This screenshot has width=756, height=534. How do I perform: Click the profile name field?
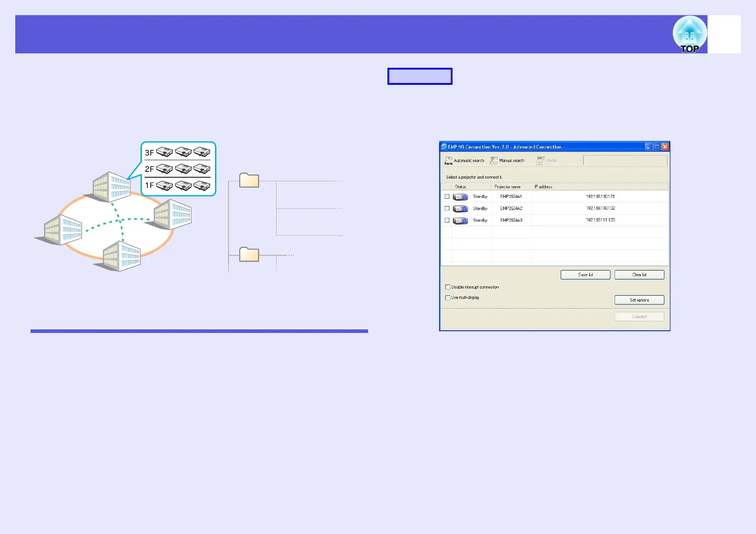(x=625, y=161)
